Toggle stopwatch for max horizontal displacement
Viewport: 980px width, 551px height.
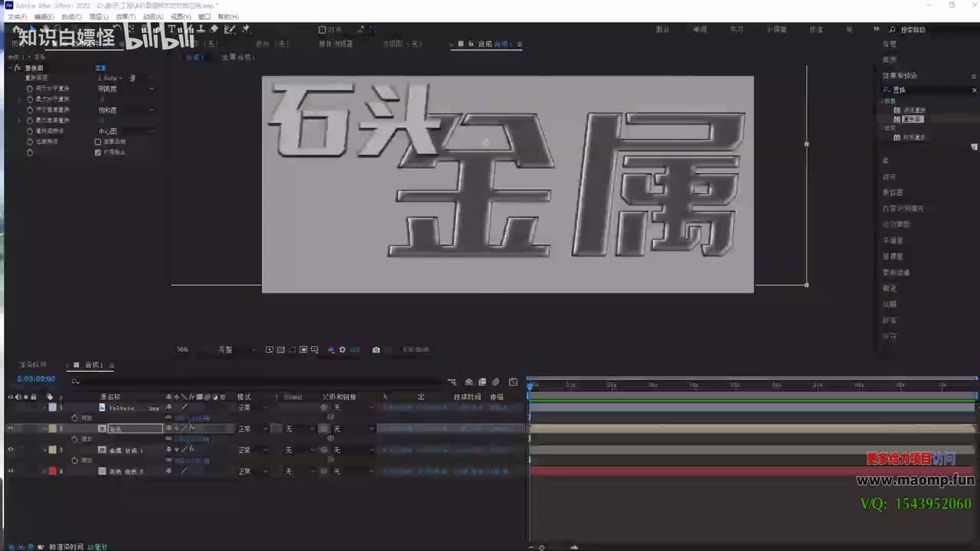pyautogui.click(x=30, y=99)
